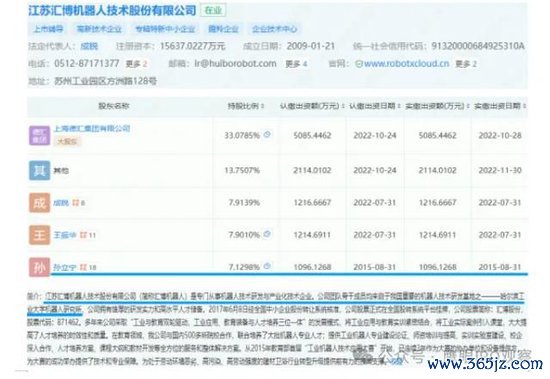
Task: Click the 在业 status badge
Action: 213,10
